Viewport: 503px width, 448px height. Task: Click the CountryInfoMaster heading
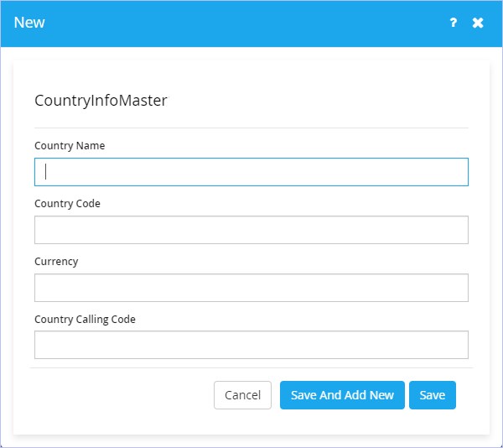101,101
